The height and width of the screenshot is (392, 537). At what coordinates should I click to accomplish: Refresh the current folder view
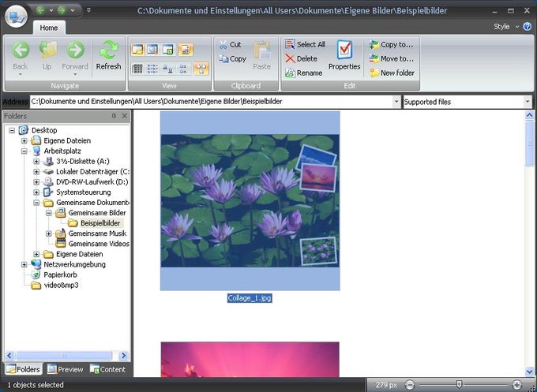click(x=108, y=55)
